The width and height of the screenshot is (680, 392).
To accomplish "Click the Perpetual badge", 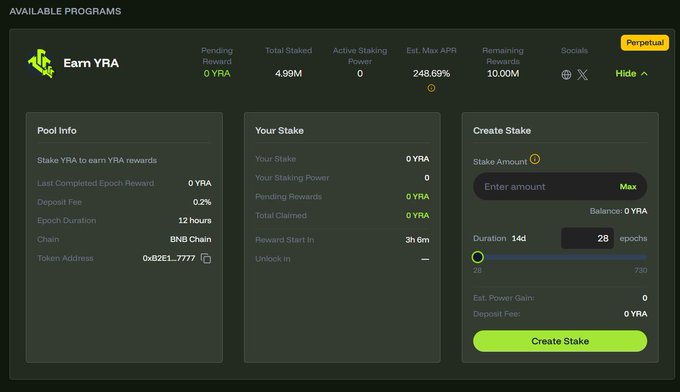I will point(644,42).
